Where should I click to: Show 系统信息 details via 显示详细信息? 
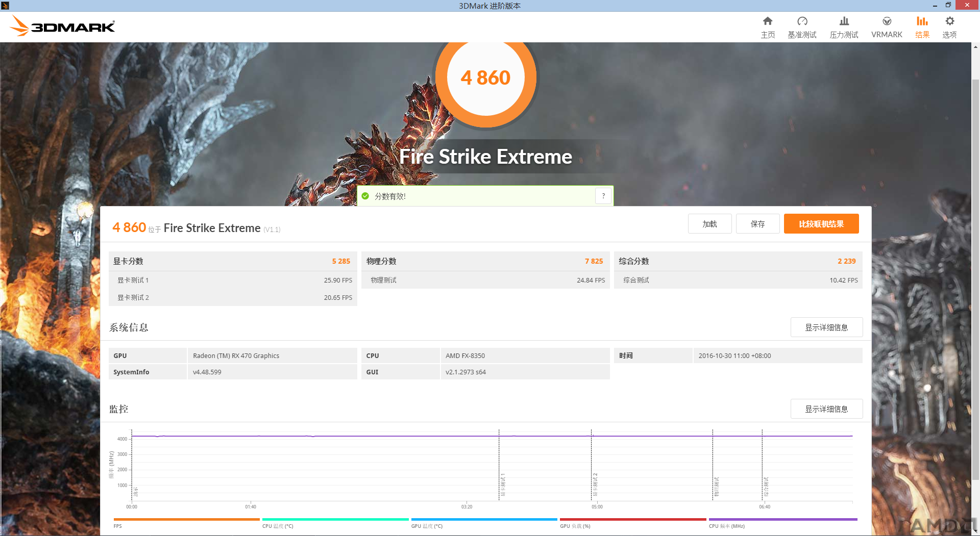tap(826, 327)
